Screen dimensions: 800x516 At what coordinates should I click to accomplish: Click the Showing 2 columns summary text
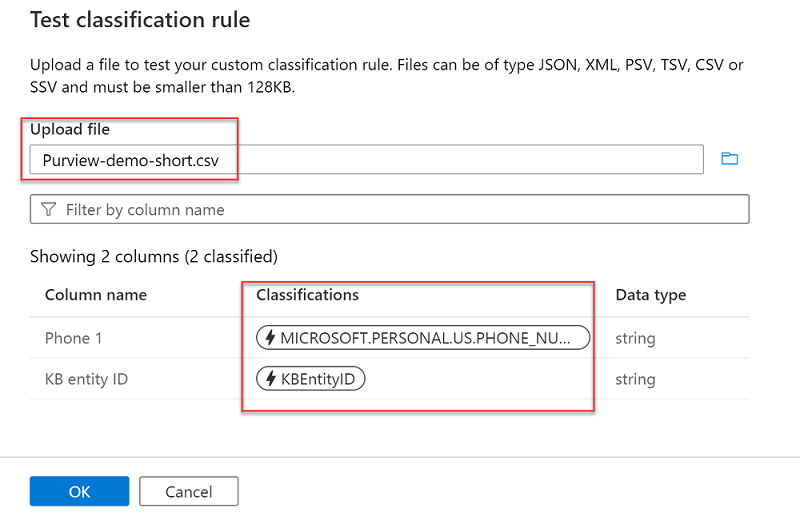coord(154,257)
